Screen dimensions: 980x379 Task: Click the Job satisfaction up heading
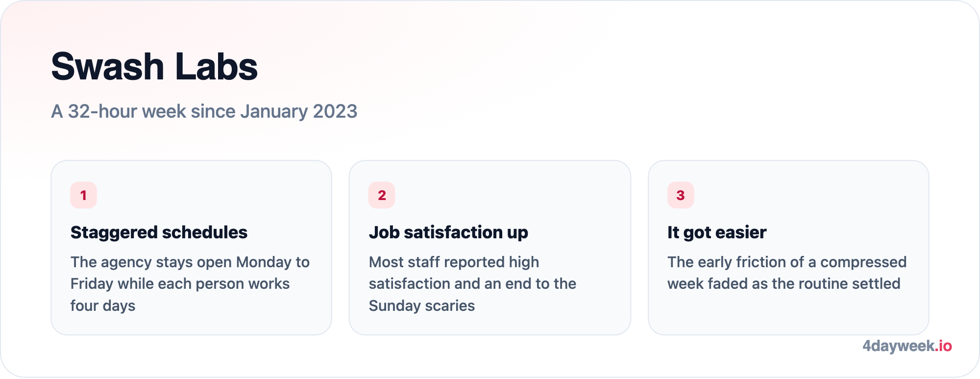pos(448,232)
